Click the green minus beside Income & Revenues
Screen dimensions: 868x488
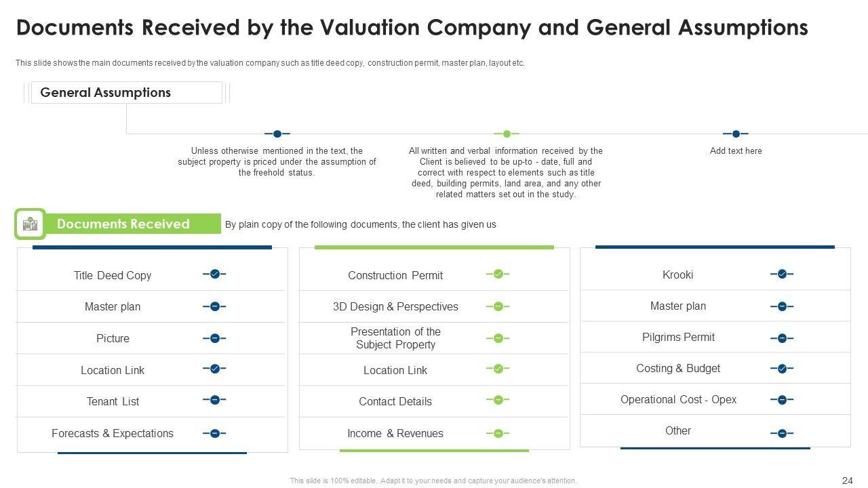point(498,432)
